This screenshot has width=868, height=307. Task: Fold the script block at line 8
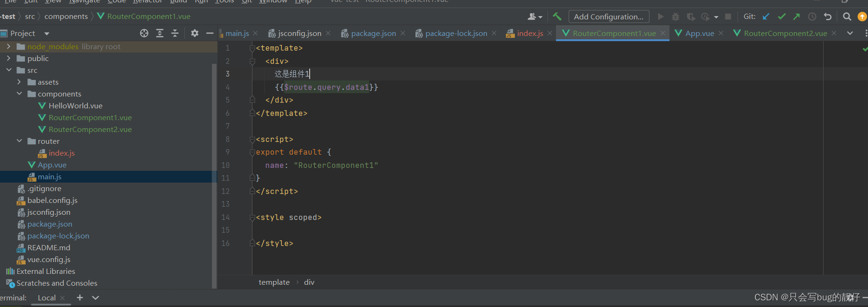tap(252, 139)
